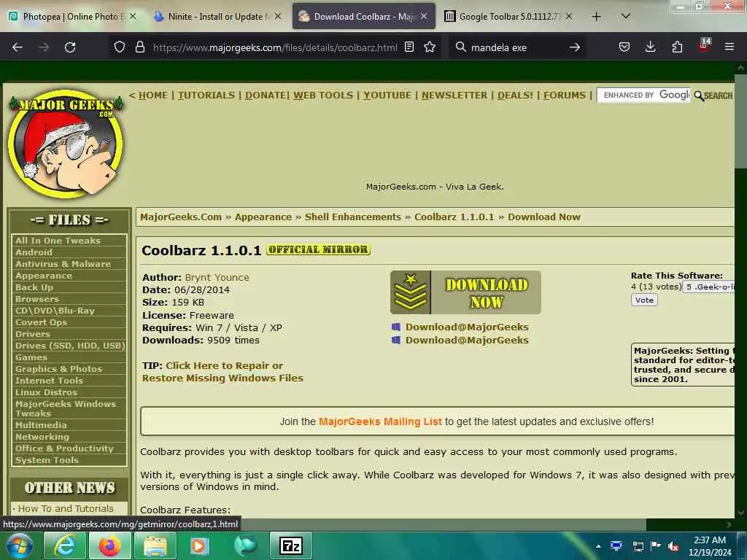Open 7-Zip from the taskbar
Image resolution: width=747 pixels, height=560 pixels.
point(291,545)
